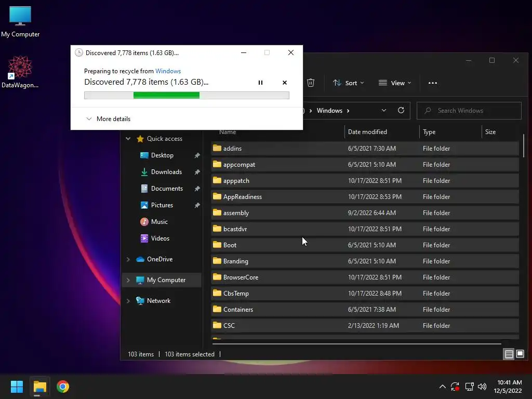
Task: Expand More details in progress dialog
Action: point(108,119)
